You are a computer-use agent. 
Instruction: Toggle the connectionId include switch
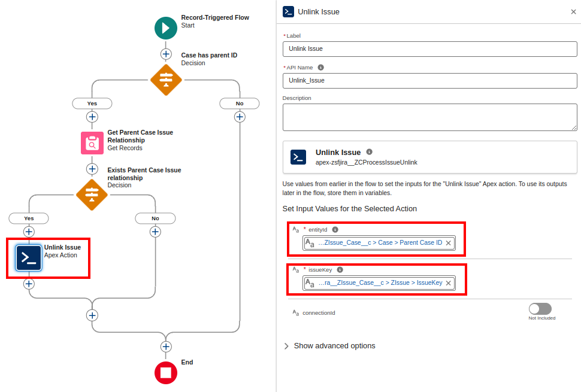540,309
